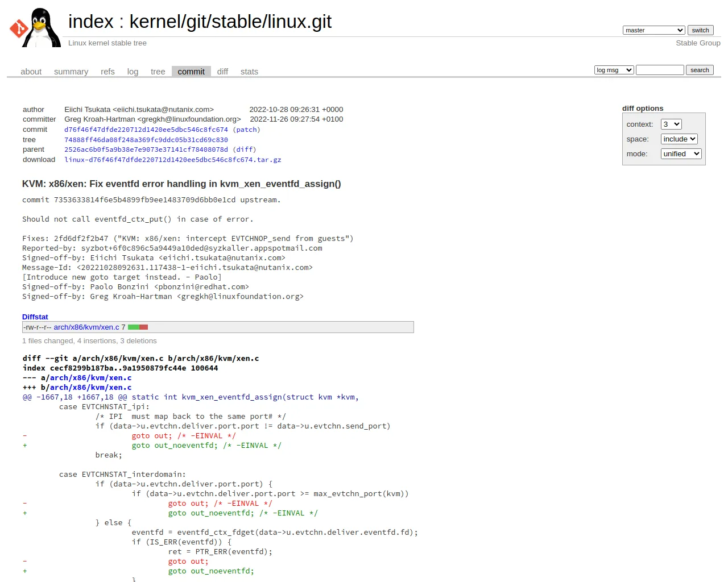Viewport: 728px width, 582px height.
Task: Open commit hash d76f46f47dfde link
Action: (146, 130)
